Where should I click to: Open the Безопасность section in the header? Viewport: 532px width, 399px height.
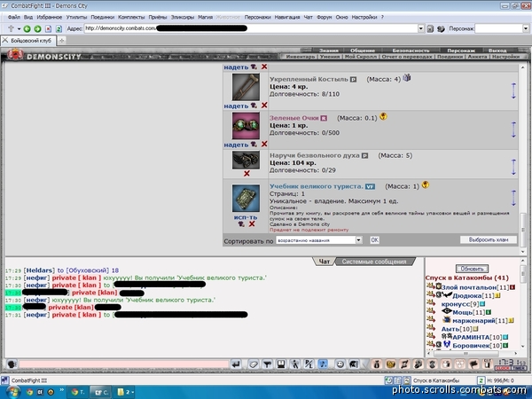[411, 51]
